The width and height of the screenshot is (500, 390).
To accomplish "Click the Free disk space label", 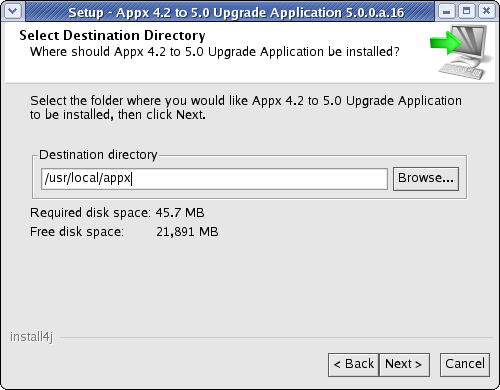I will click(77, 232).
